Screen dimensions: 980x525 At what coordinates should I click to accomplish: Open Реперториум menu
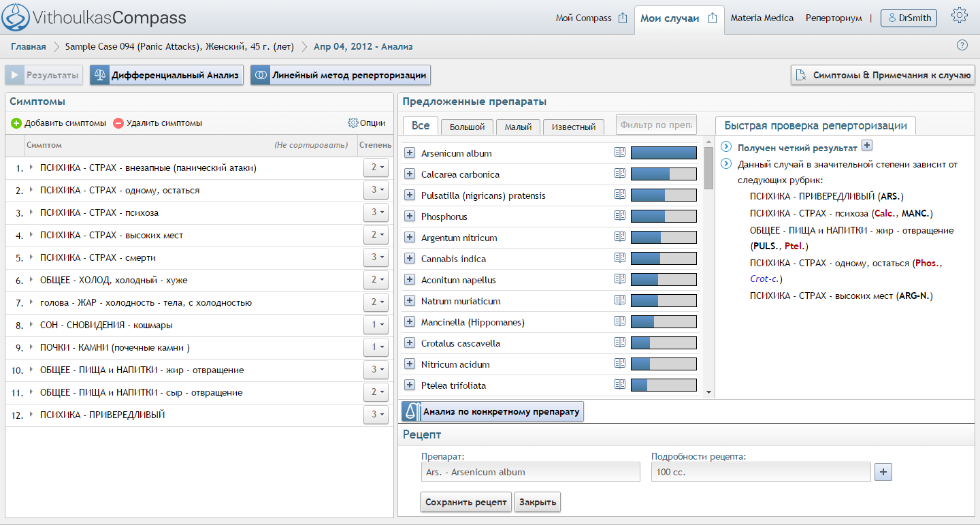pos(834,18)
